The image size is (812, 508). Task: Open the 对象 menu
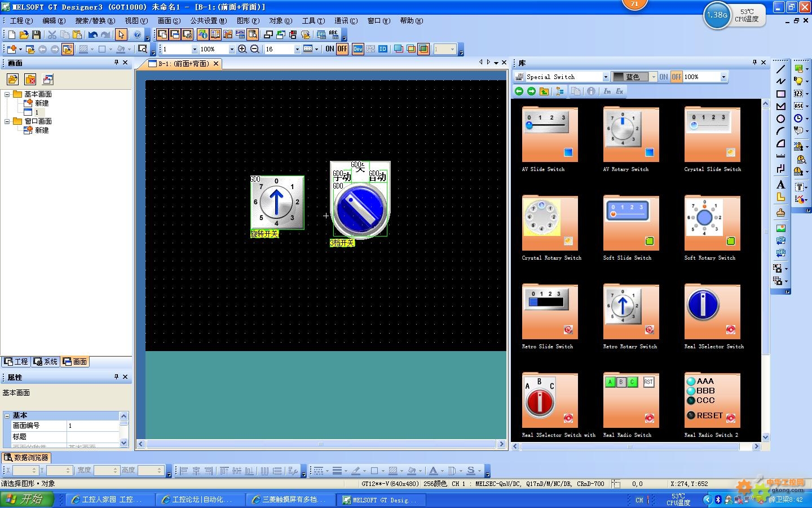(x=280, y=21)
